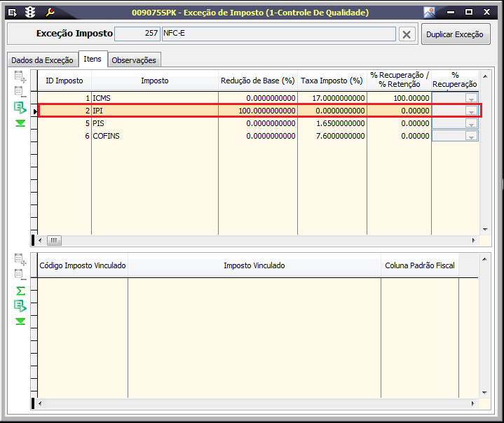This screenshot has height=423, width=504.
Task: Click the traffic light icon in title bar
Action: [x=30, y=13]
